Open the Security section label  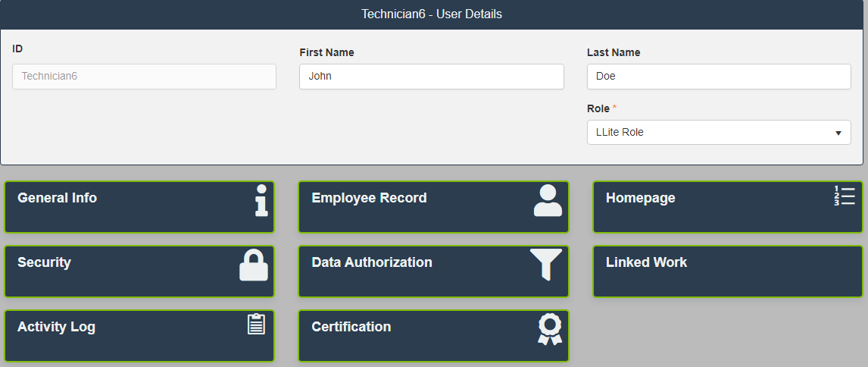tap(44, 262)
